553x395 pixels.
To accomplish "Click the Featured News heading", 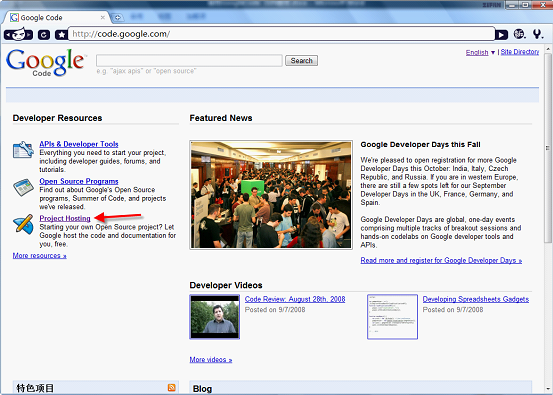I will pyautogui.click(x=221, y=118).
